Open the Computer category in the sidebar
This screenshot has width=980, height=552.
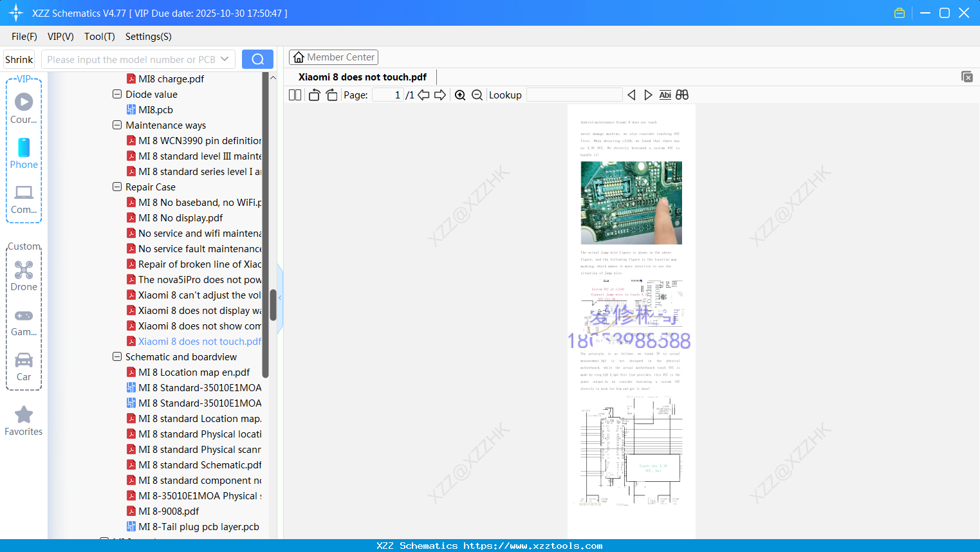[24, 199]
